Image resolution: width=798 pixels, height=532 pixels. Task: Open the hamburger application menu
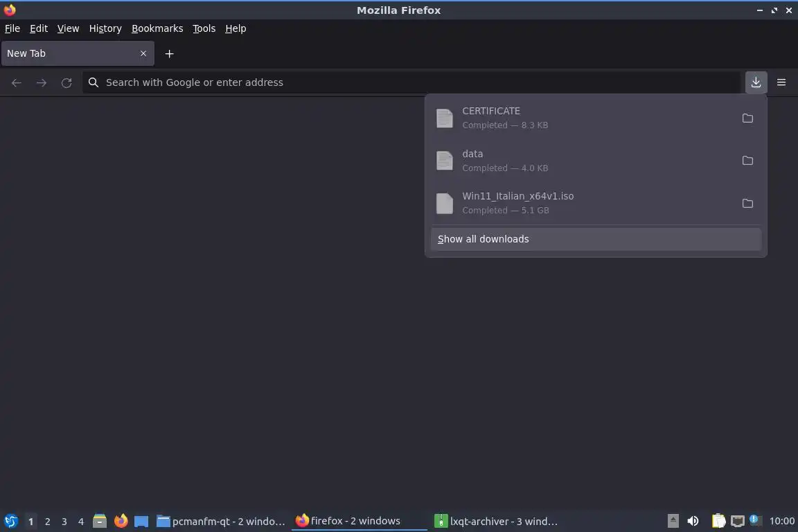click(x=781, y=82)
